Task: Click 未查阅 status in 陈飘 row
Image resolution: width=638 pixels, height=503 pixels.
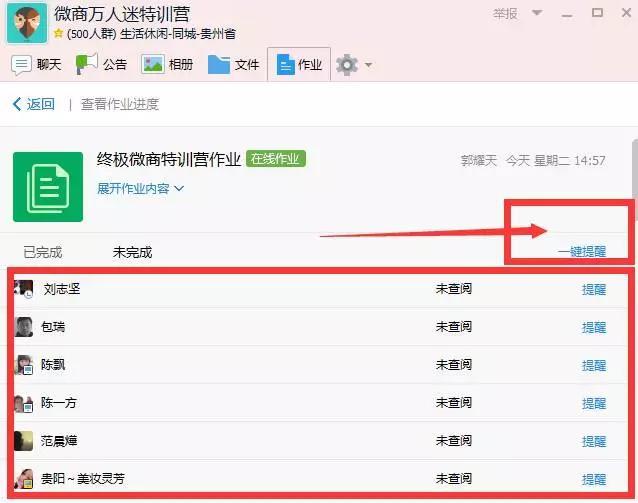Action: point(454,365)
